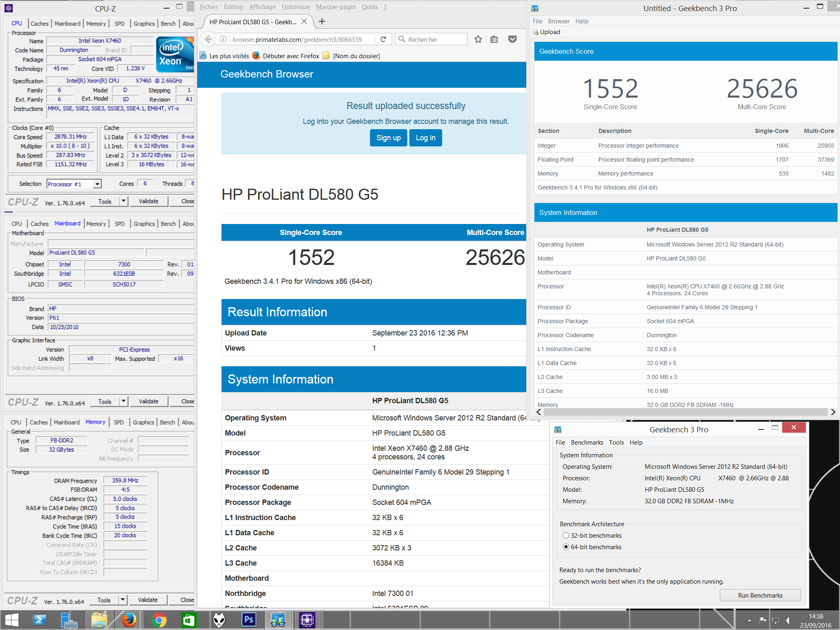This screenshot has width=840, height=630.
Task: Switch to CPU-Z in the taskbar
Action: pyautogui.click(x=307, y=620)
